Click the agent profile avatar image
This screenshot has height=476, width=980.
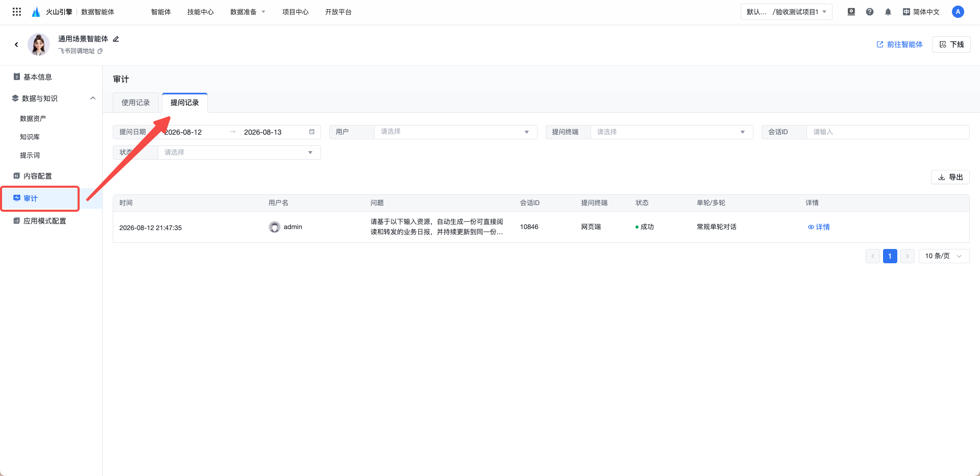tap(39, 45)
